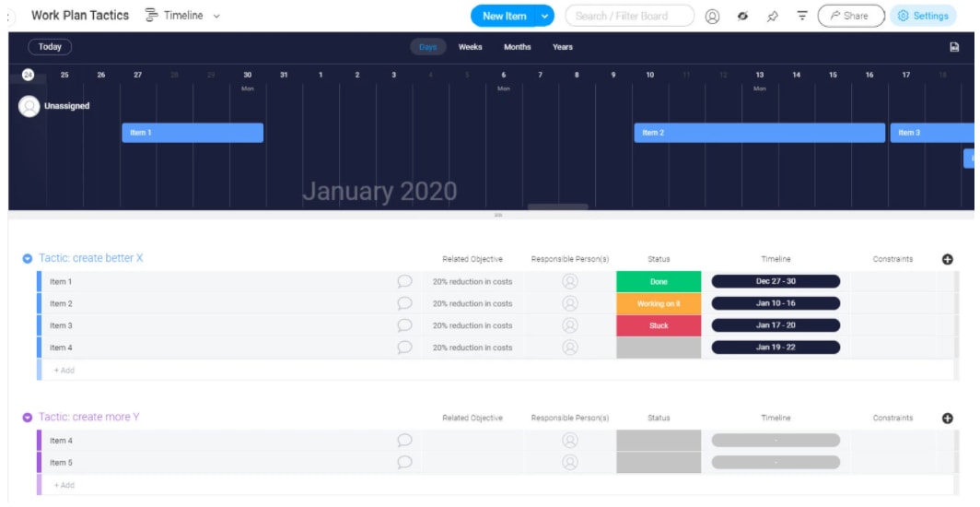This screenshot has width=980, height=507.
Task: Assign a person to Item 3
Action: pos(570,325)
